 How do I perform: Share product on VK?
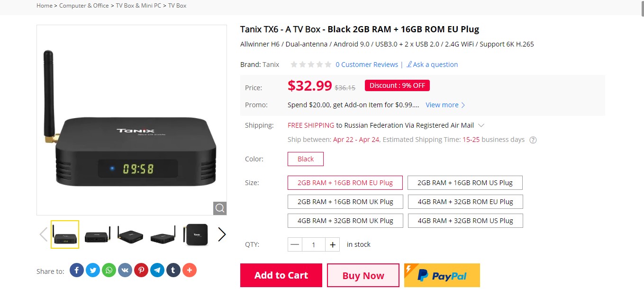click(x=125, y=270)
